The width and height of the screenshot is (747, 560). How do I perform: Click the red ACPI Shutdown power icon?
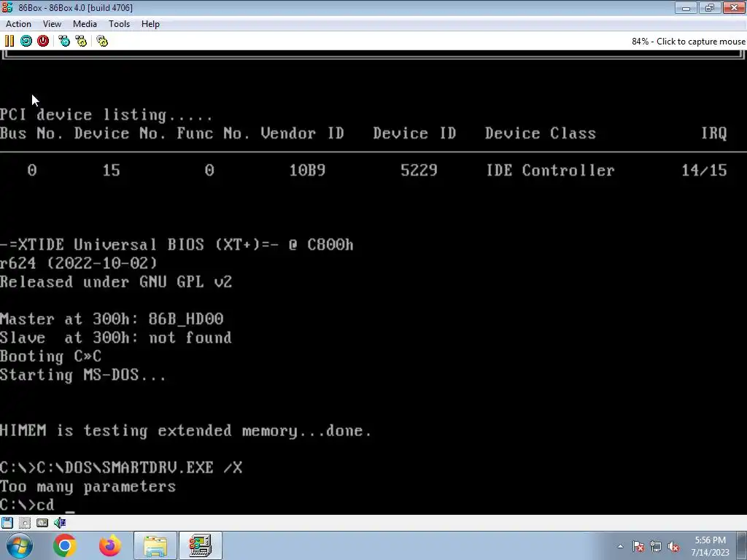43,41
